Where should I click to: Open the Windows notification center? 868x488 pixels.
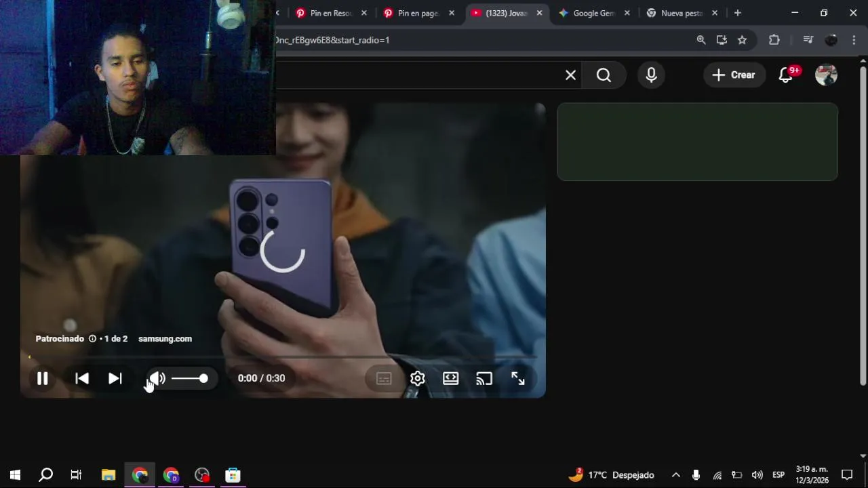coord(847,475)
